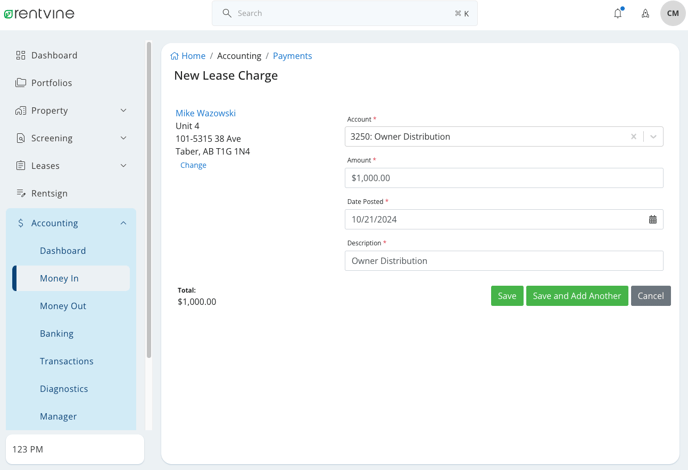Click the Save and Add Another button
Screen dimensions: 688x470
pos(577,296)
